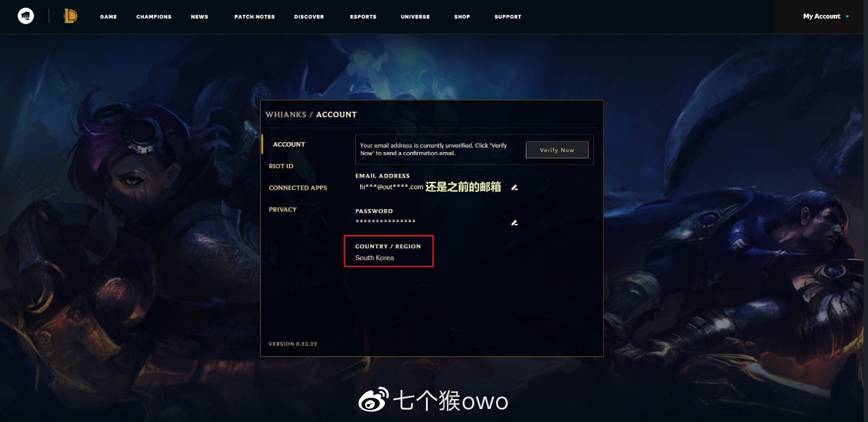868x422 pixels.
Task: Switch to the Riot ID tab
Action: [x=281, y=166]
